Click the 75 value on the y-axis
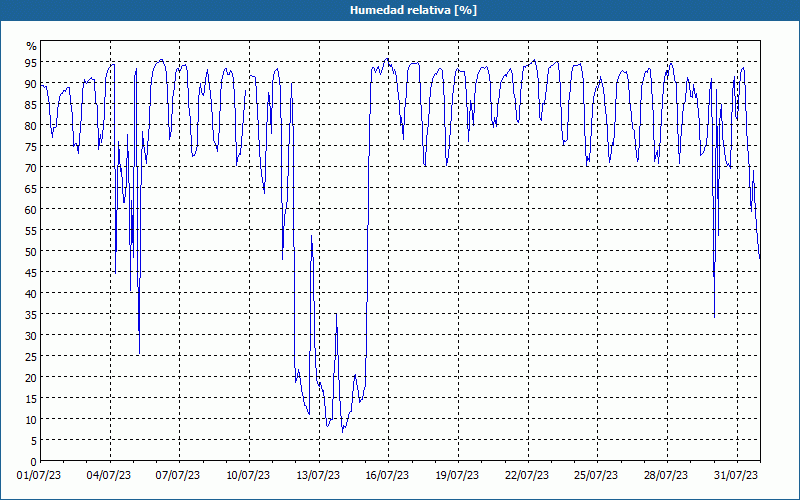The image size is (800, 500). 31,146
